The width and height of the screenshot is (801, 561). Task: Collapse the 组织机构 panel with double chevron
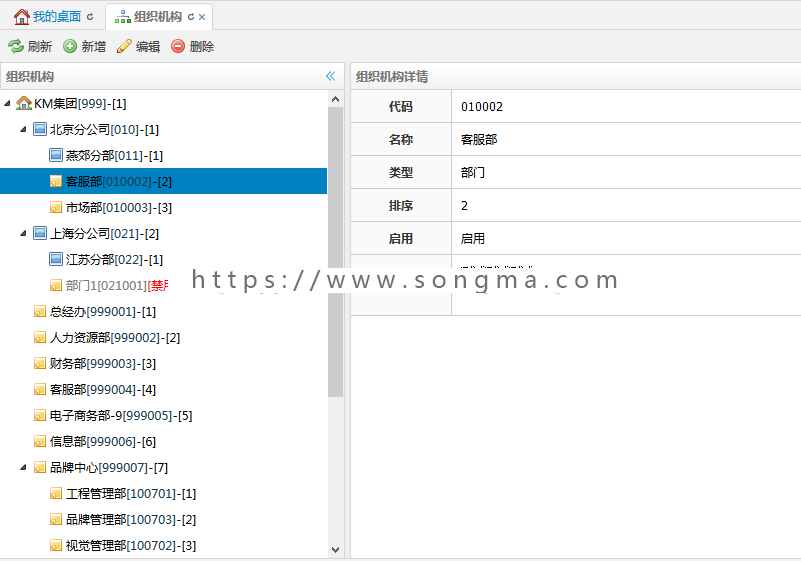pos(331,76)
